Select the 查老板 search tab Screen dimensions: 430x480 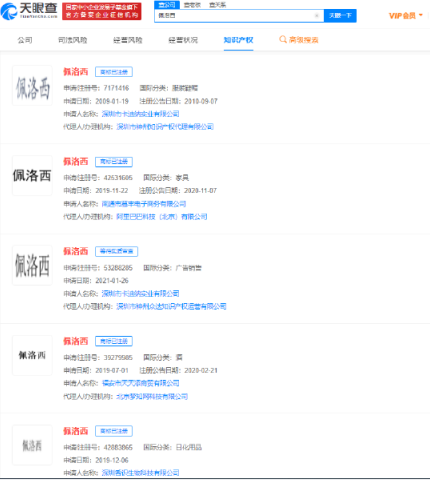coord(192,5)
